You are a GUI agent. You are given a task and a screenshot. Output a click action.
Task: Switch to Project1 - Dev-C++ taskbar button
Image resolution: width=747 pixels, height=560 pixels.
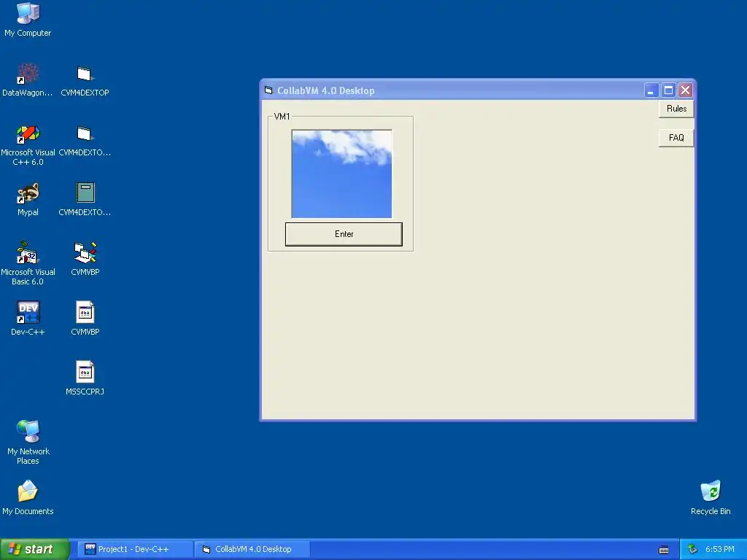pos(136,549)
